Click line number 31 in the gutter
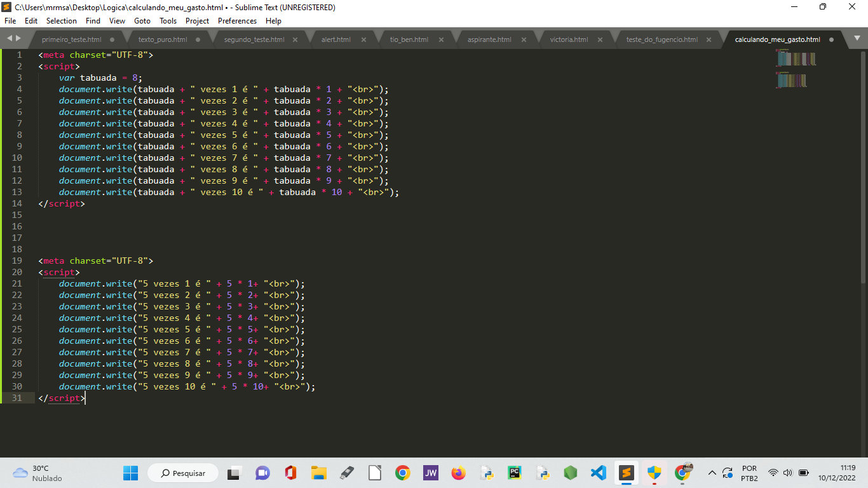This screenshot has height=488, width=868. 17,398
